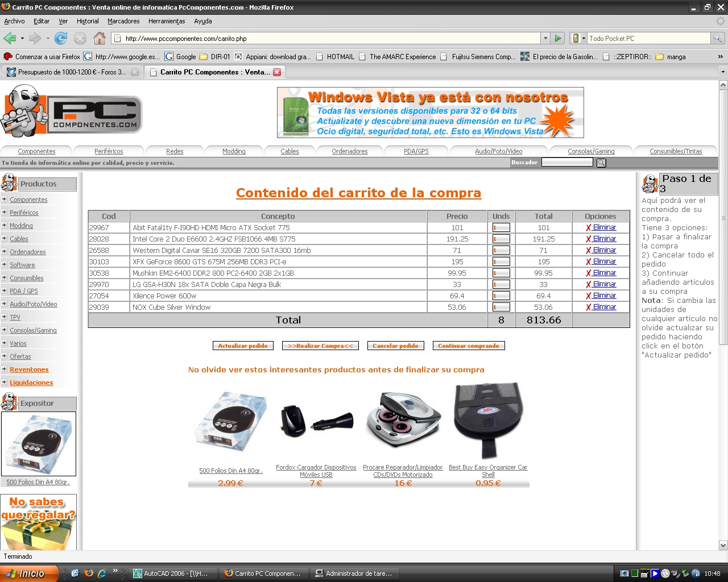Image resolution: width=728 pixels, height=582 pixels.
Task: Open the list all tabs dropdown
Action: [723, 72]
